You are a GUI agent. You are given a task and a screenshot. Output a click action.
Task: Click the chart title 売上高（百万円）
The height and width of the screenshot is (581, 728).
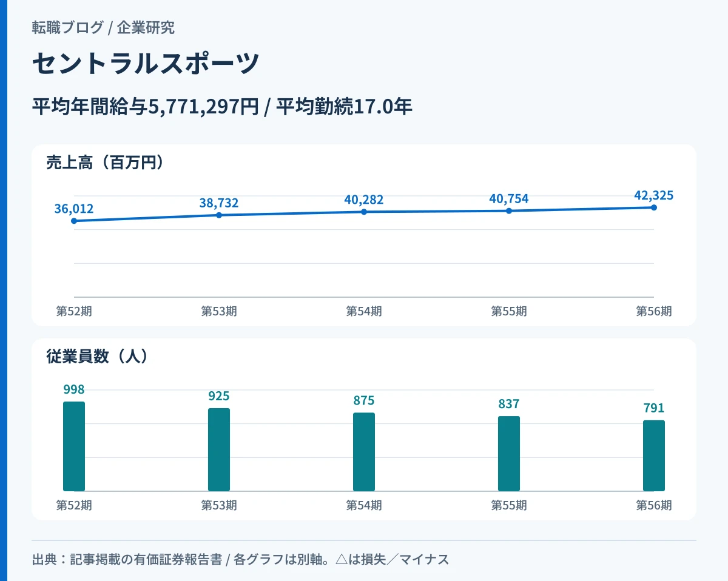pyautogui.click(x=106, y=163)
